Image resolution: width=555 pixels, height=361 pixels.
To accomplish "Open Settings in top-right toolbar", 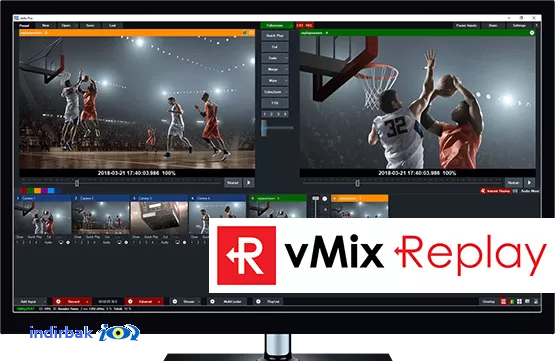I will 519,25.
